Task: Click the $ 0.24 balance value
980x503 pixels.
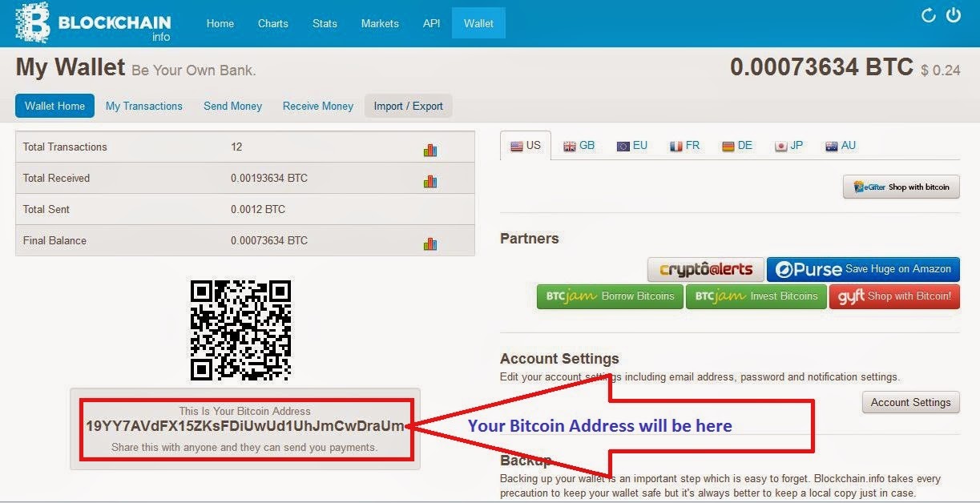Action: click(x=941, y=70)
